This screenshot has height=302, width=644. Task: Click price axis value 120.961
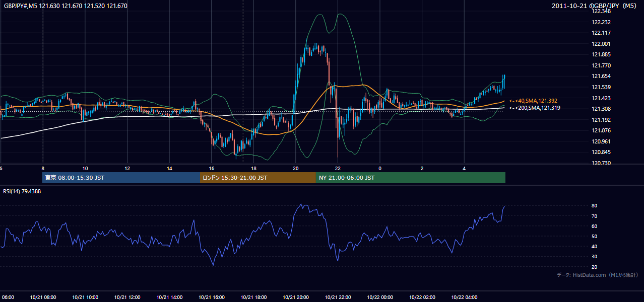click(x=601, y=141)
